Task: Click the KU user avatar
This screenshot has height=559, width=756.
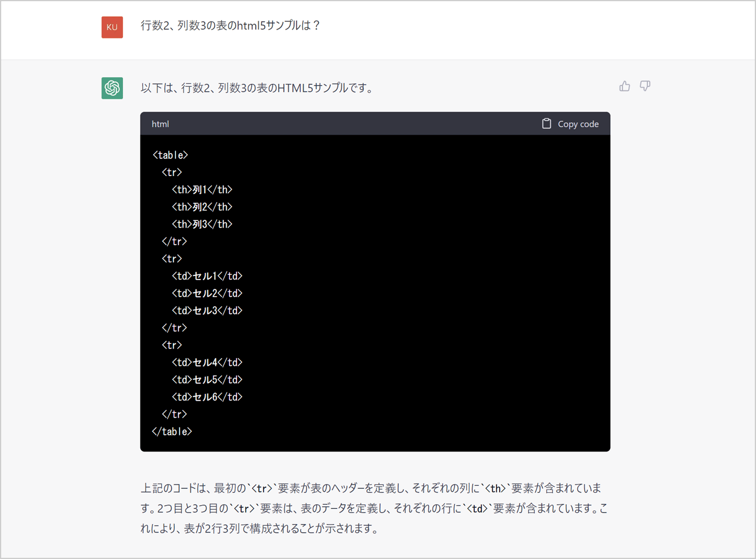Action: tap(112, 27)
